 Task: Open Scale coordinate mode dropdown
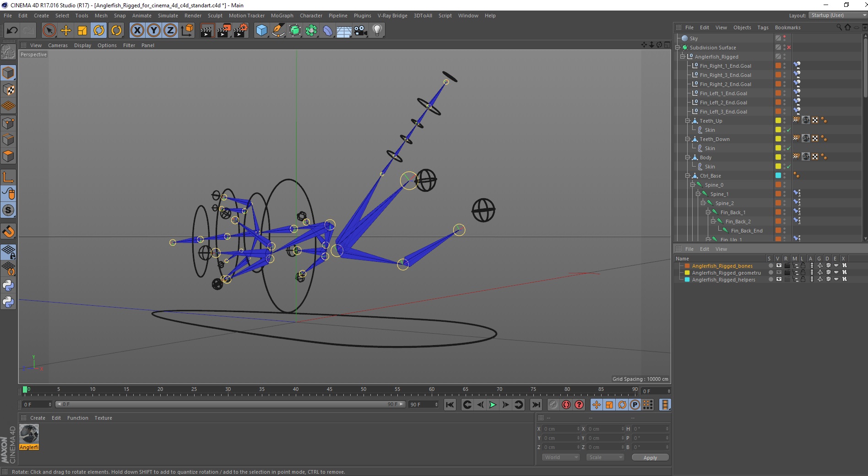605,457
